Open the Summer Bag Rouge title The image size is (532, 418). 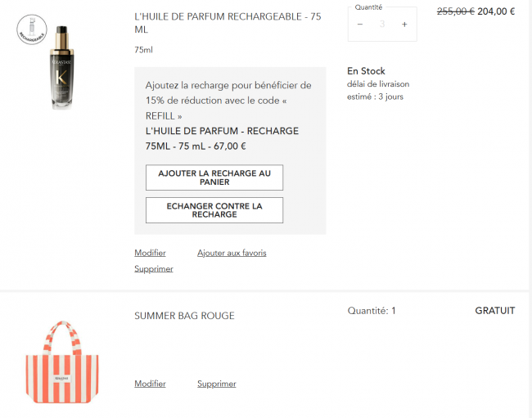click(185, 316)
